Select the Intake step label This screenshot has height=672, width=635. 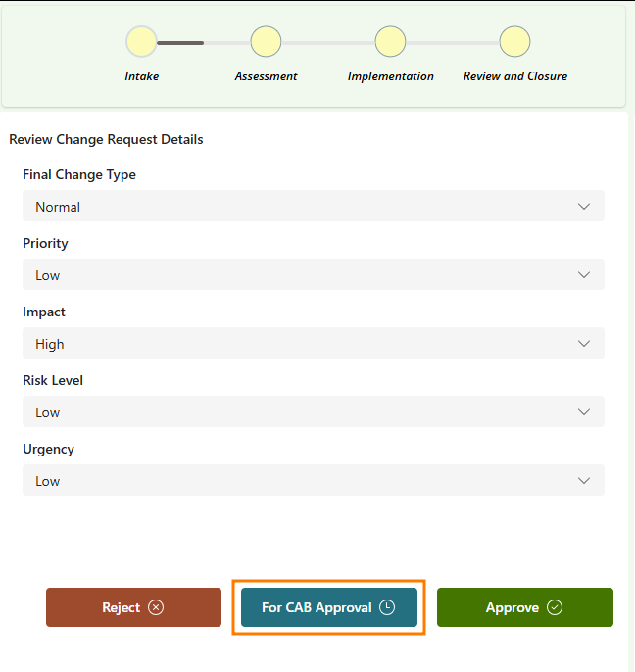click(x=141, y=76)
